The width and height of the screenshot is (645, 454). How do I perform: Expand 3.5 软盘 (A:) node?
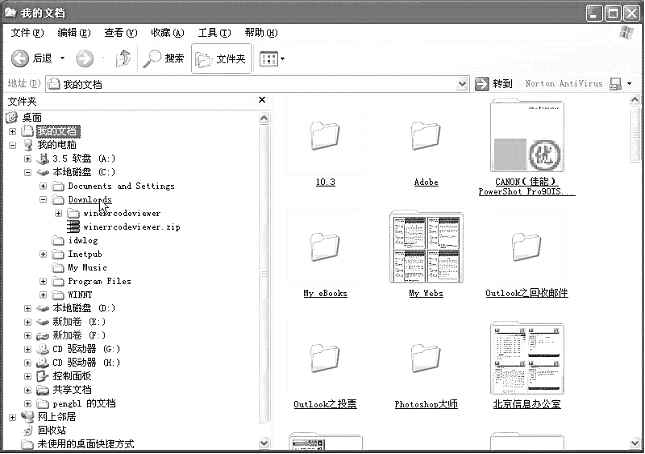point(28,158)
